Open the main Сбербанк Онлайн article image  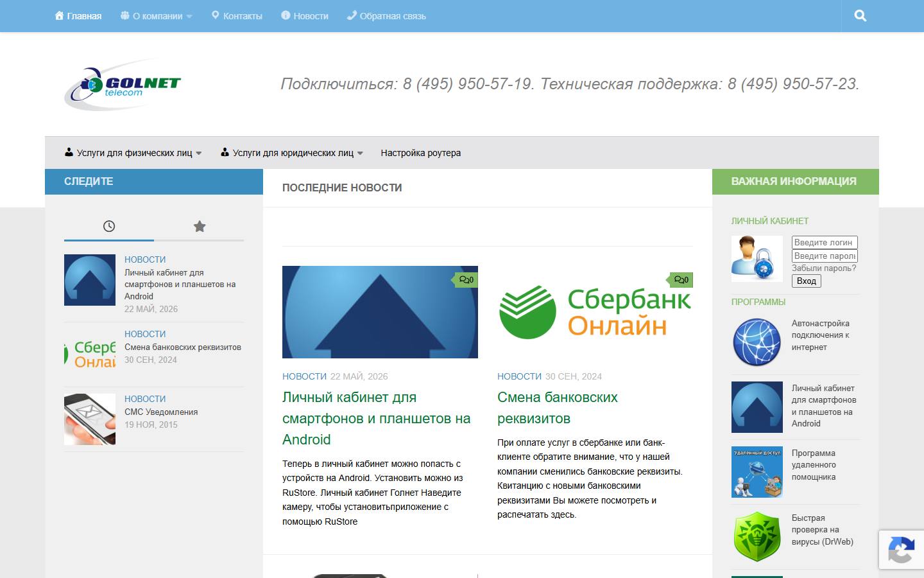[595, 312]
